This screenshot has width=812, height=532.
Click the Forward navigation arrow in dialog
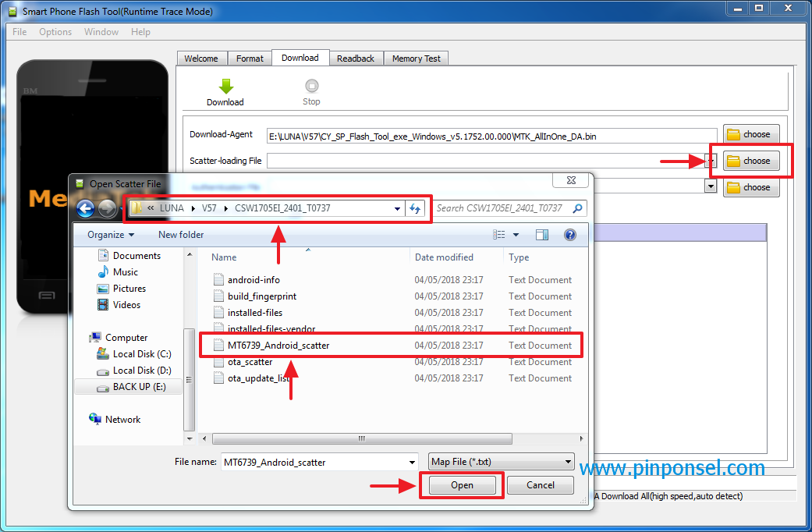point(107,209)
